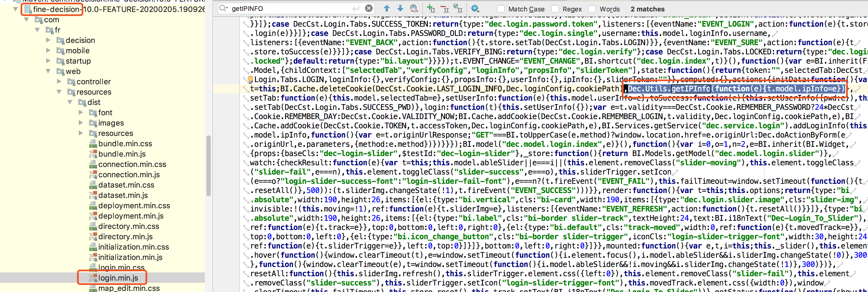Enable the Regex checkbox

(x=555, y=9)
